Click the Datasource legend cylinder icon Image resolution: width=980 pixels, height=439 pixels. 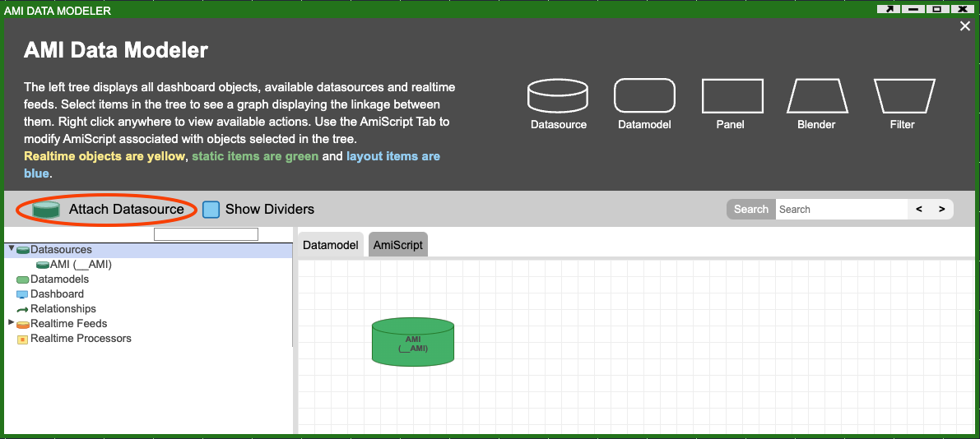point(558,96)
